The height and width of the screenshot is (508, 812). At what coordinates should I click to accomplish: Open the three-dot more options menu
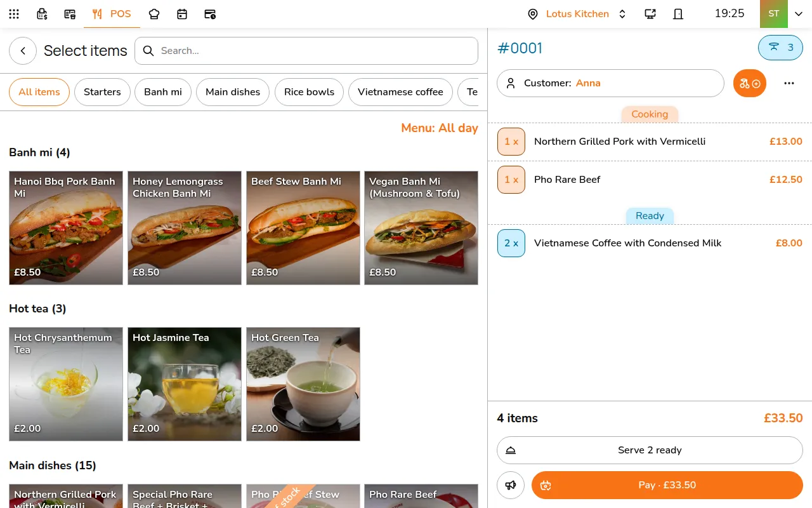789,83
